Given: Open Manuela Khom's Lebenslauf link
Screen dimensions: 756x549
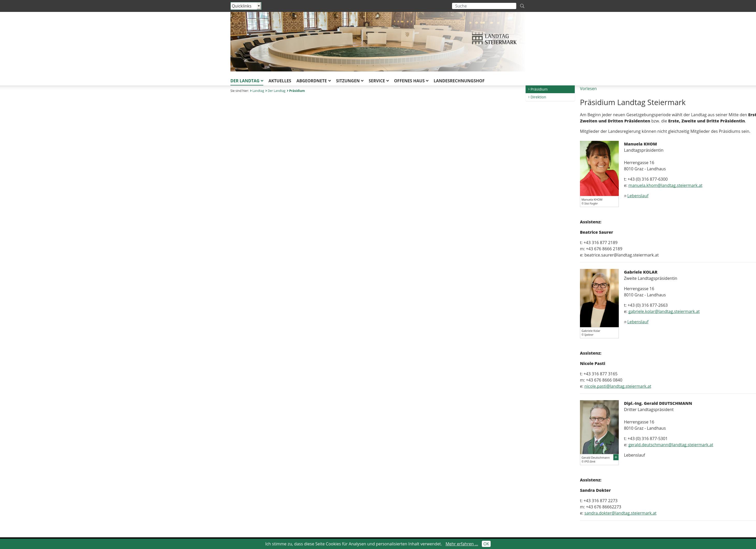Looking at the screenshot, I should point(638,196).
